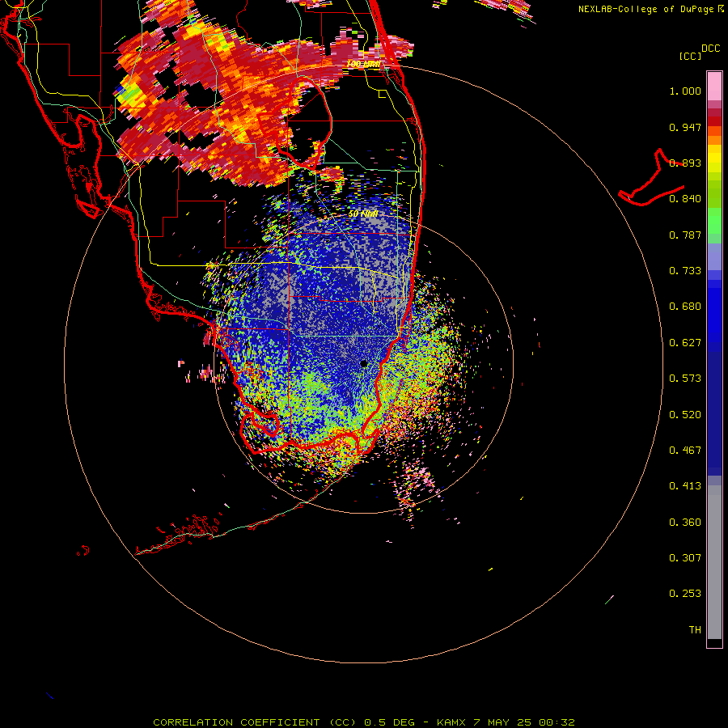Select the 1.000 scale value

pos(685,91)
